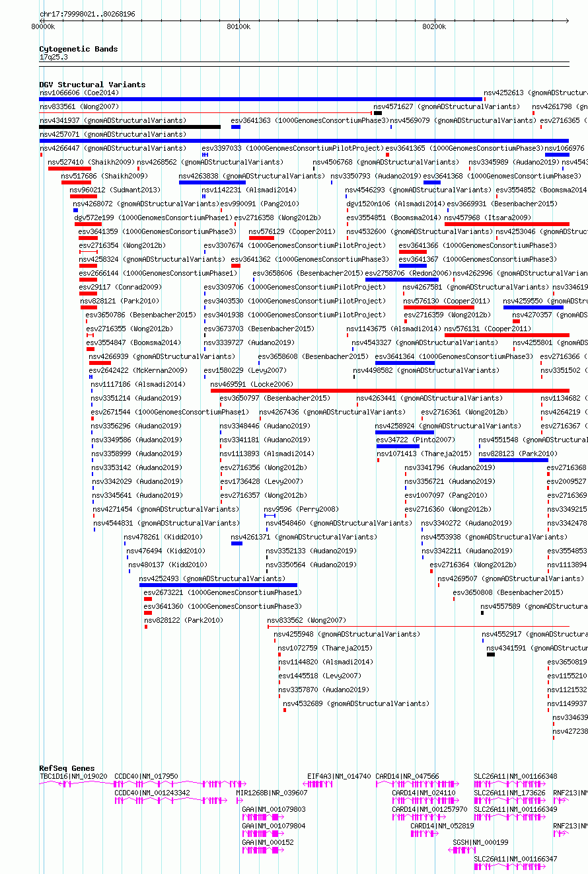Click variant esv1580229 (Levy2007)
The height and width of the screenshot is (874, 588).
pyautogui.click(x=245, y=370)
